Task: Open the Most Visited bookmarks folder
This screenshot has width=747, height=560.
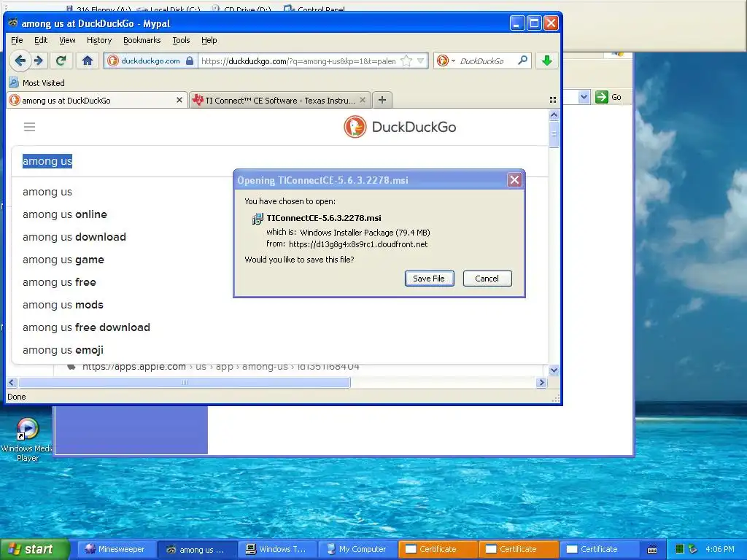Action: coord(36,83)
